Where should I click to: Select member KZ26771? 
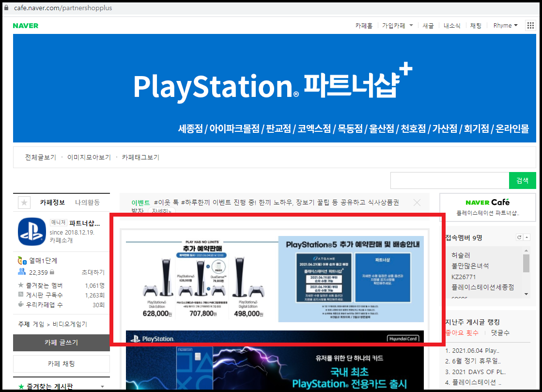[463, 277]
